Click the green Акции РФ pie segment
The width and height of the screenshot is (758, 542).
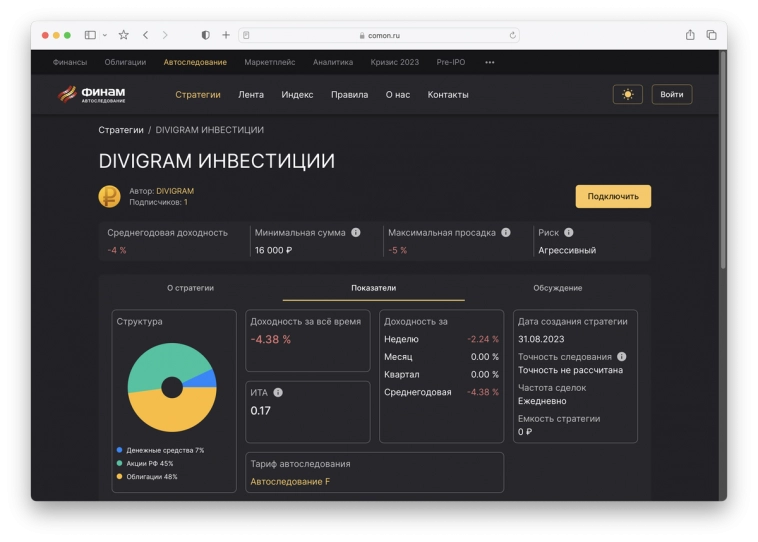(x=164, y=362)
